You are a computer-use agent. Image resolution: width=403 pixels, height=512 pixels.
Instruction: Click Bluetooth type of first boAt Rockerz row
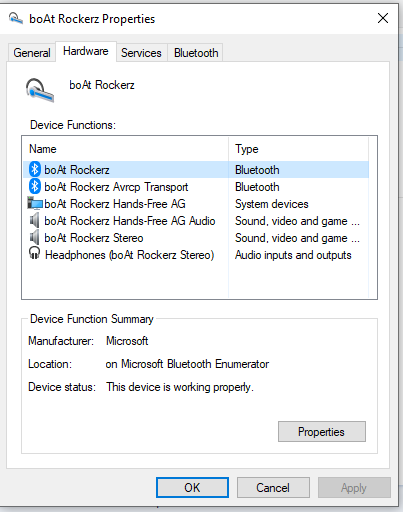pyautogui.click(x=257, y=170)
